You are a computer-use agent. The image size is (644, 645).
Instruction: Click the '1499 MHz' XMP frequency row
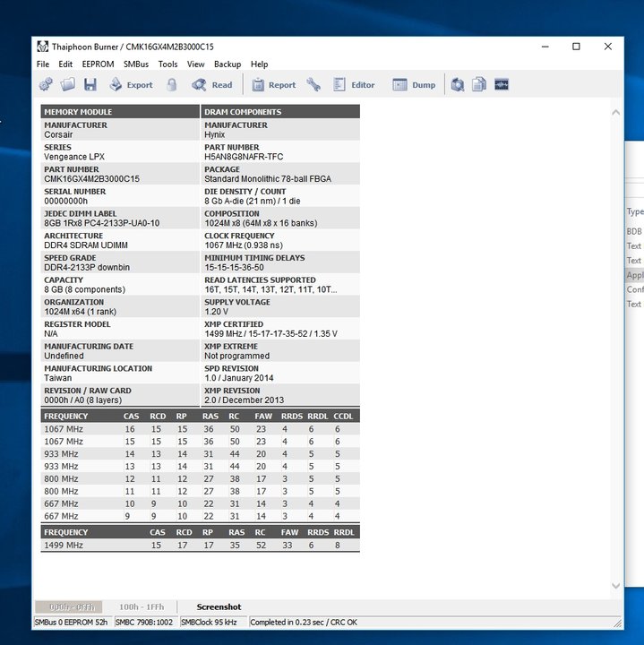click(201, 545)
